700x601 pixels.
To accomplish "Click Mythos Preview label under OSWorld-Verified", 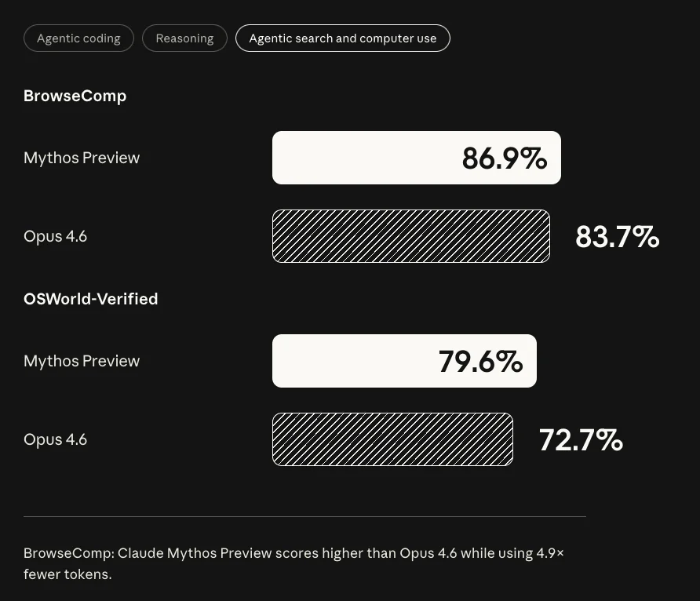I will 82,361.
